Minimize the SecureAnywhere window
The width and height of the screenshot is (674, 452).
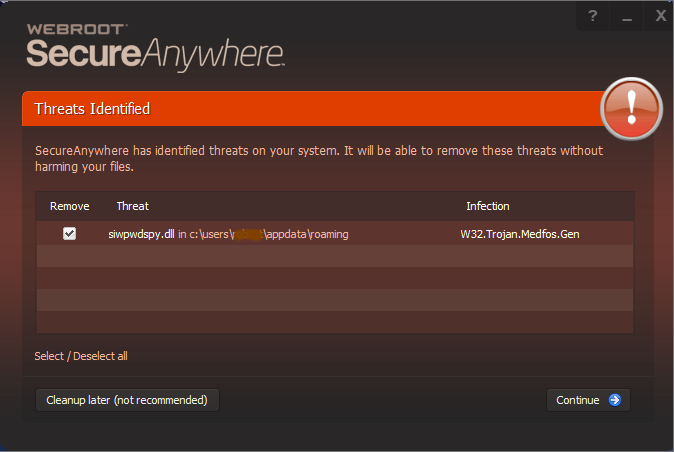point(627,16)
